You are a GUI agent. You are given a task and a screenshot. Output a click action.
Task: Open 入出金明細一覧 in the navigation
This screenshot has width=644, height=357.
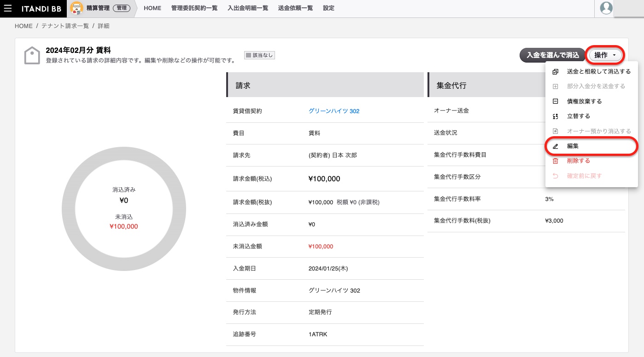point(248,8)
